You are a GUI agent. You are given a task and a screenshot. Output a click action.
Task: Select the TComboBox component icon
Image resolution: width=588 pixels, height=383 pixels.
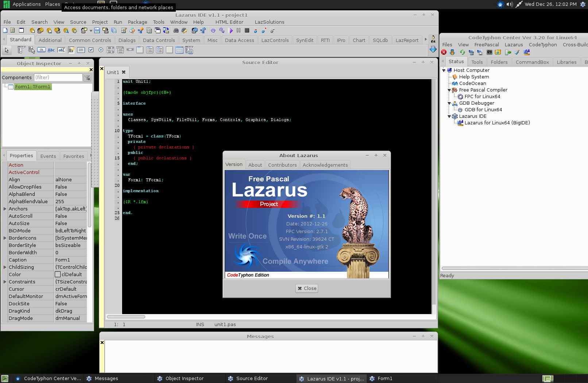point(120,50)
